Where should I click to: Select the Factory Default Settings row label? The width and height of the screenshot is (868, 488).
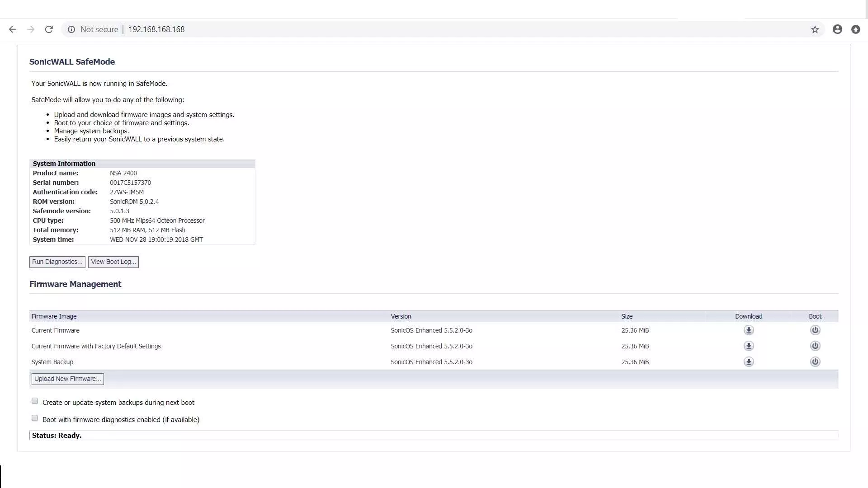[96, 347]
